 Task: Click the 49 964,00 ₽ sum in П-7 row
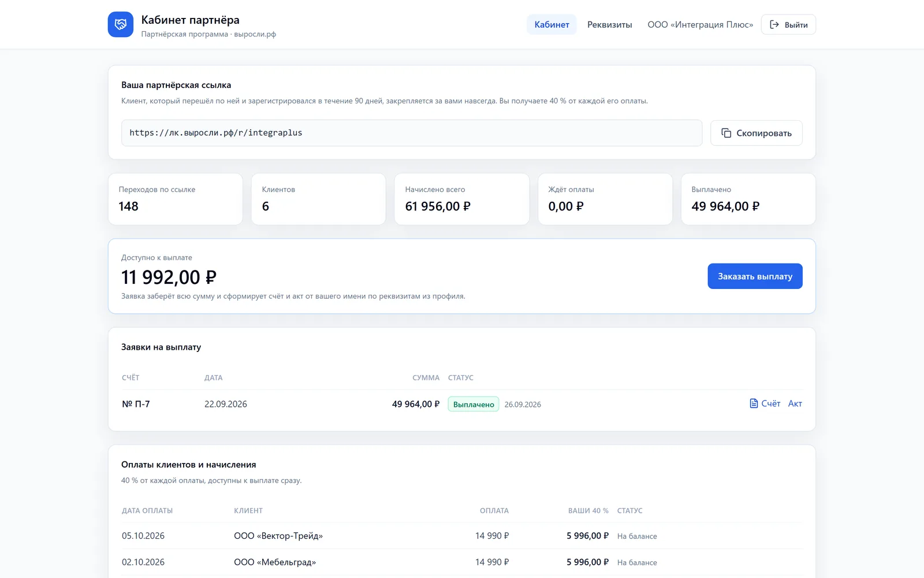(x=416, y=404)
